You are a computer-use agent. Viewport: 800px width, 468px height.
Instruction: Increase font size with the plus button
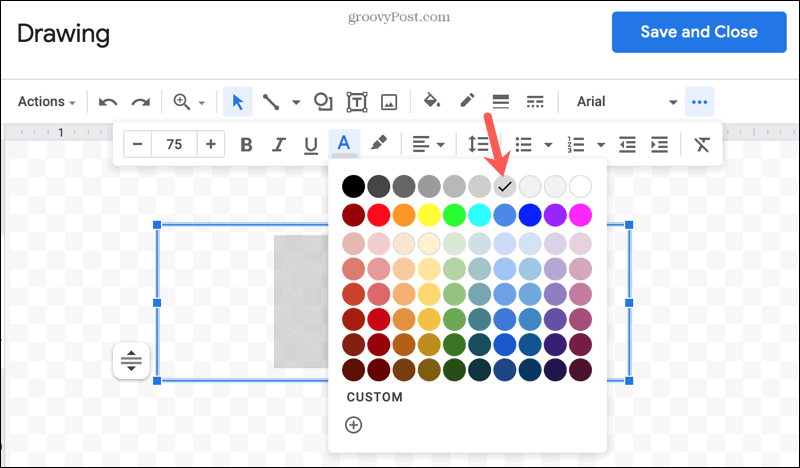click(x=211, y=144)
